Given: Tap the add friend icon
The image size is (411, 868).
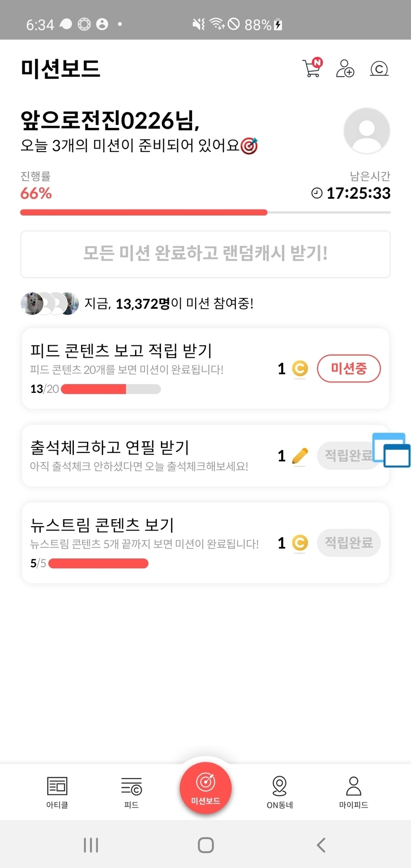Looking at the screenshot, I should click(345, 68).
